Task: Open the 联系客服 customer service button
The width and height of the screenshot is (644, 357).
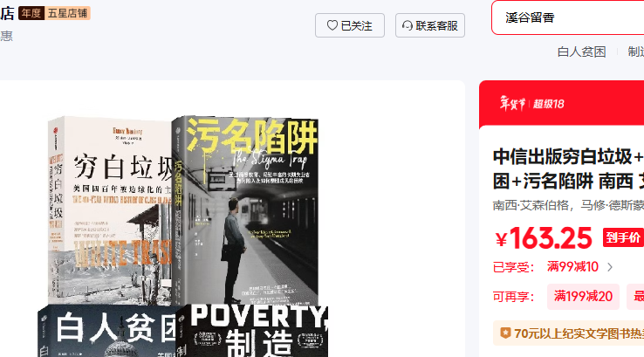Action: point(430,25)
